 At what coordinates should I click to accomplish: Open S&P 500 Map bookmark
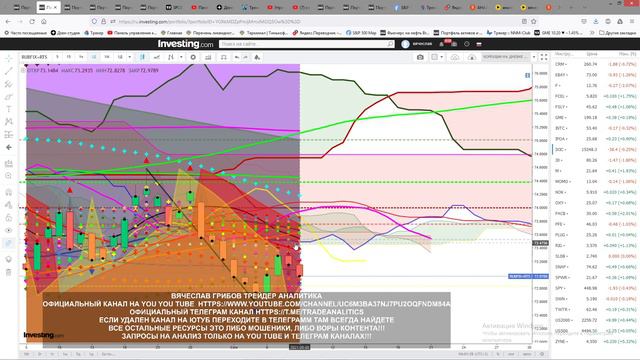[361, 33]
